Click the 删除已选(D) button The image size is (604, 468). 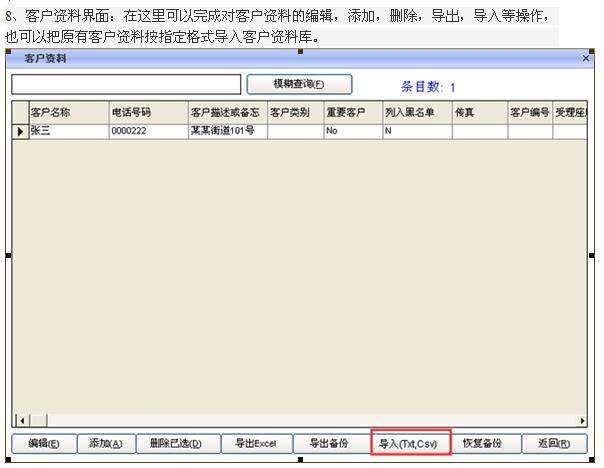(x=178, y=443)
